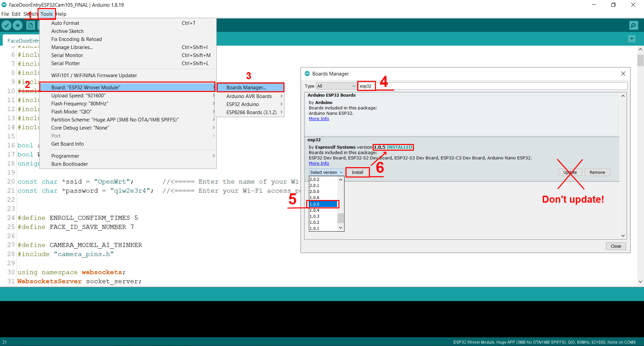644x346 pixels.
Task: Expand Arduino AVR Boards submenu
Action: click(250, 96)
